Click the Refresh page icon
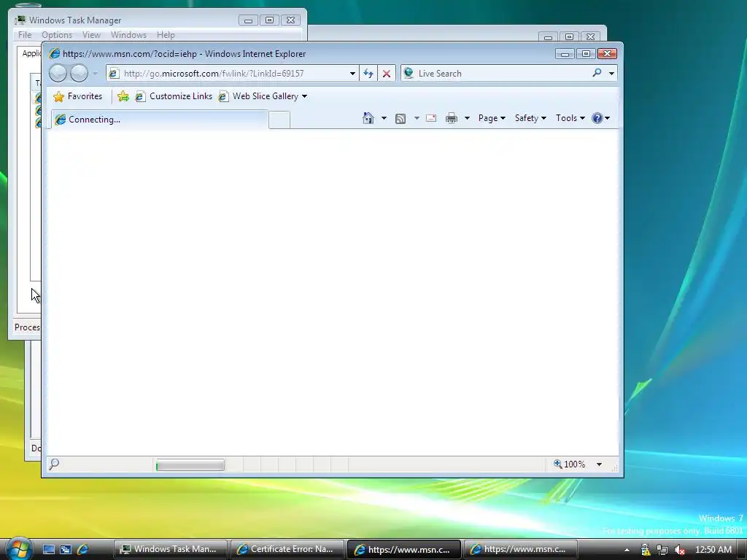The image size is (747, 560). pyautogui.click(x=368, y=74)
